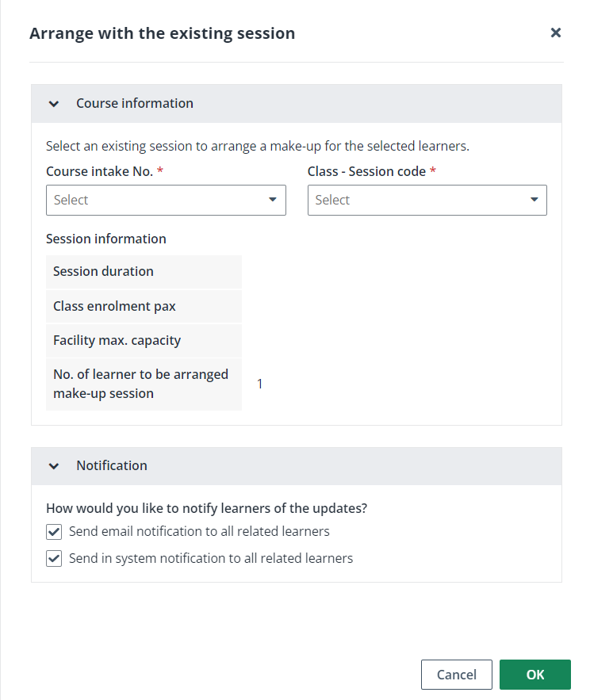Click the chevron icon beside Course information
This screenshot has height=700, width=590.
pos(53,103)
